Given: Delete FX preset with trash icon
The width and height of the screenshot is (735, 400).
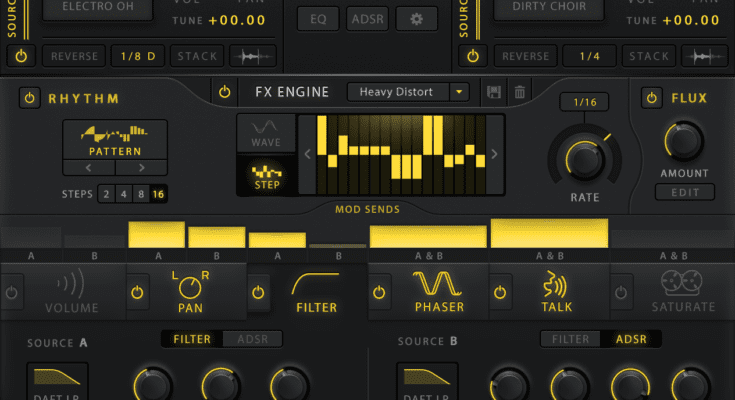Looking at the screenshot, I should [519, 92].
